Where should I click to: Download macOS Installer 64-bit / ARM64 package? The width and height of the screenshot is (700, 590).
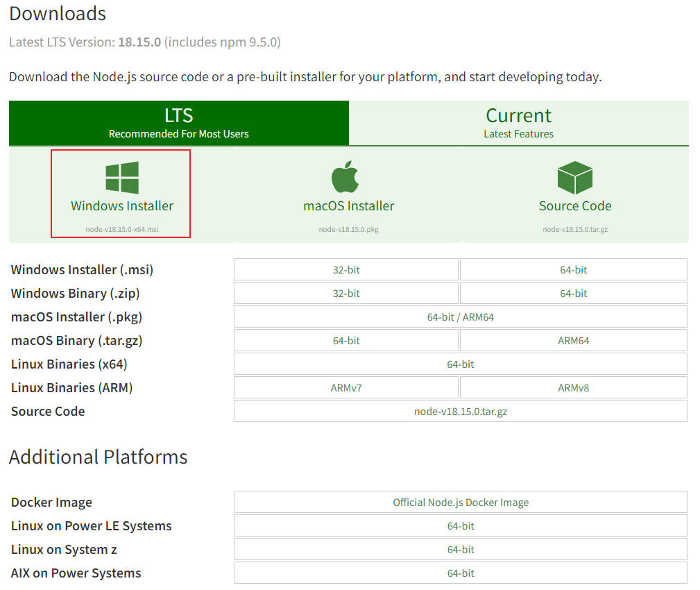(x=461, y=317)
